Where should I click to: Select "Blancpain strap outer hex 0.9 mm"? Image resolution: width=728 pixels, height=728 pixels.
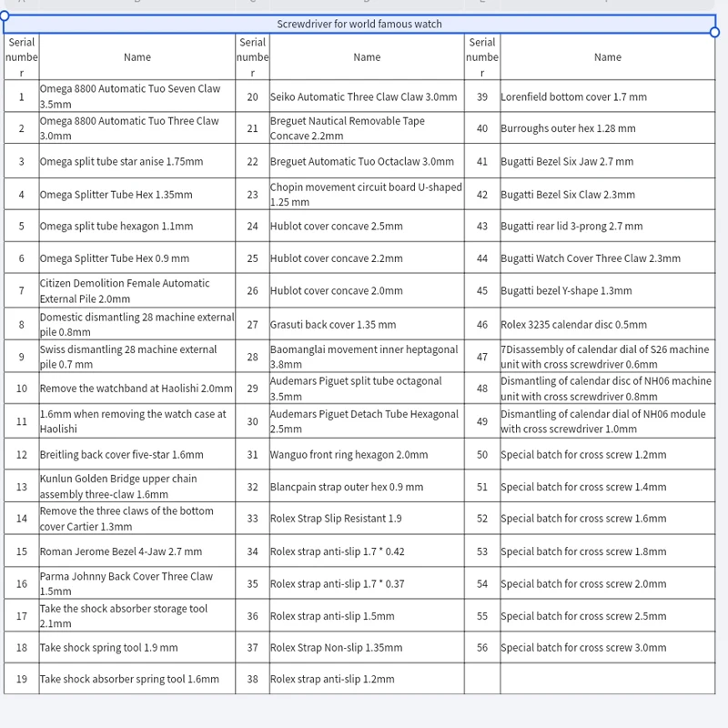[367, 486]
